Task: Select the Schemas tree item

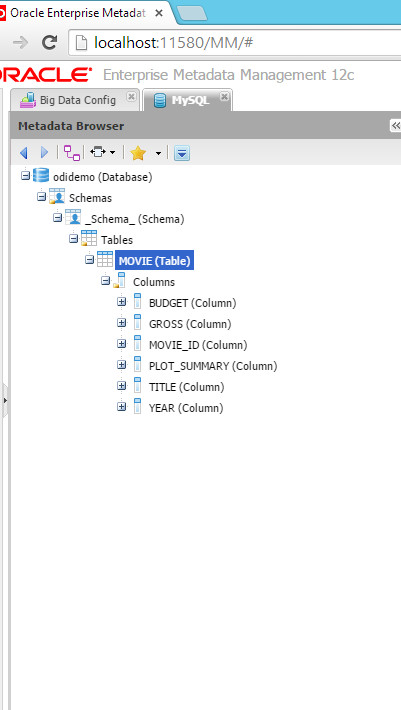Action: pos(90,198)
